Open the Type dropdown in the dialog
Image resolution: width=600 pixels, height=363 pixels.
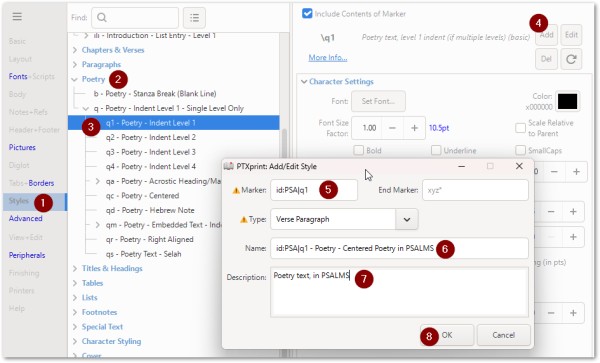407,220
